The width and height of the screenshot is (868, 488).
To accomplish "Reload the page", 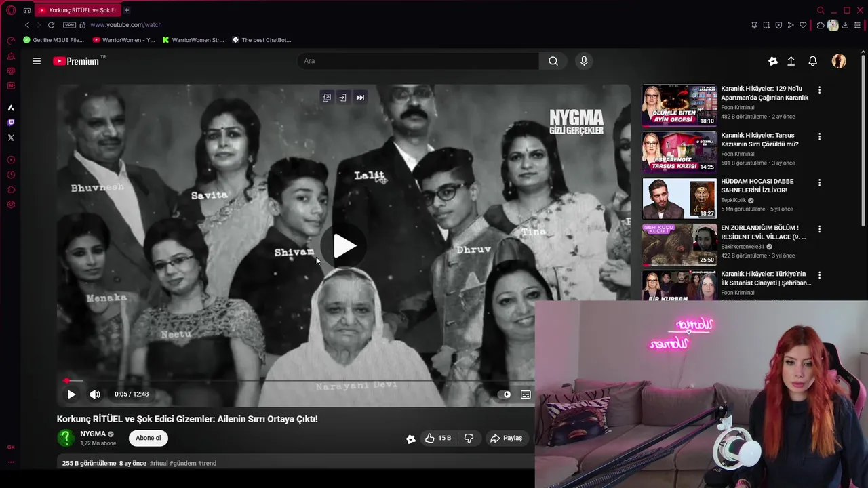I will click(51, 25).
